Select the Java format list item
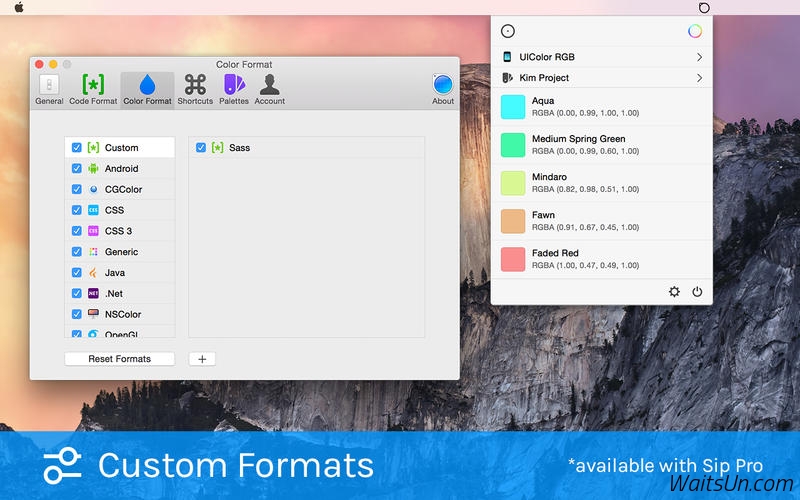800x500 pixels. click(120, 272)
